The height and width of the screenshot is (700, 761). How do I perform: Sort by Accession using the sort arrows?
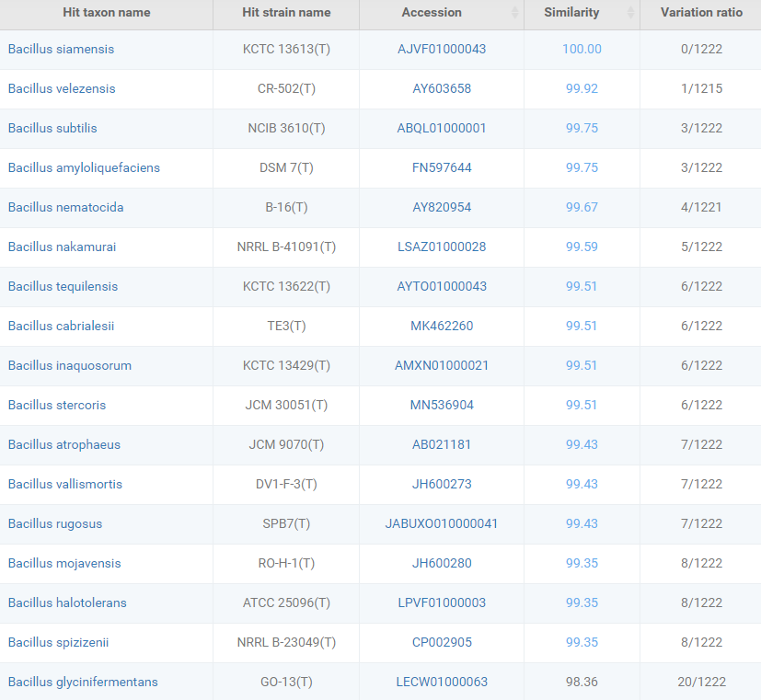pyautogui.click(x=514, y=13)
